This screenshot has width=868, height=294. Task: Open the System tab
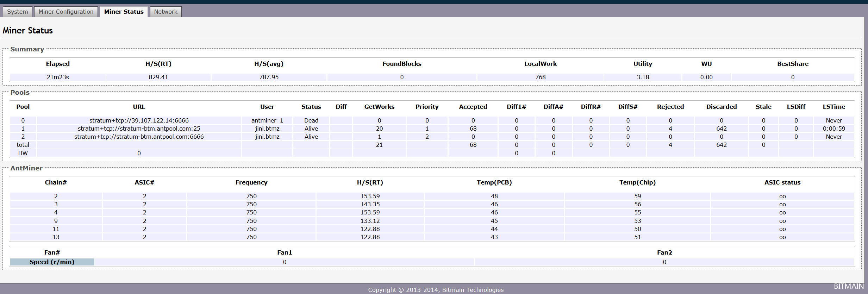(x=17, y=12)
